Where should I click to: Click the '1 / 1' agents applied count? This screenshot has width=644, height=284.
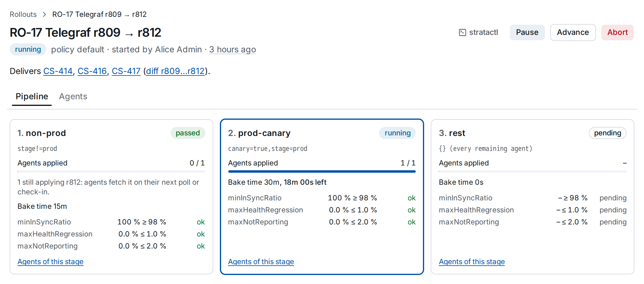tap(408, 163)
